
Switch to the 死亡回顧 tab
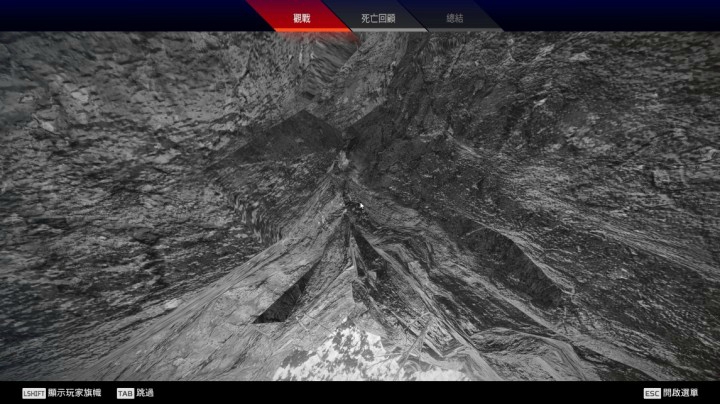[x=378, y=18]
